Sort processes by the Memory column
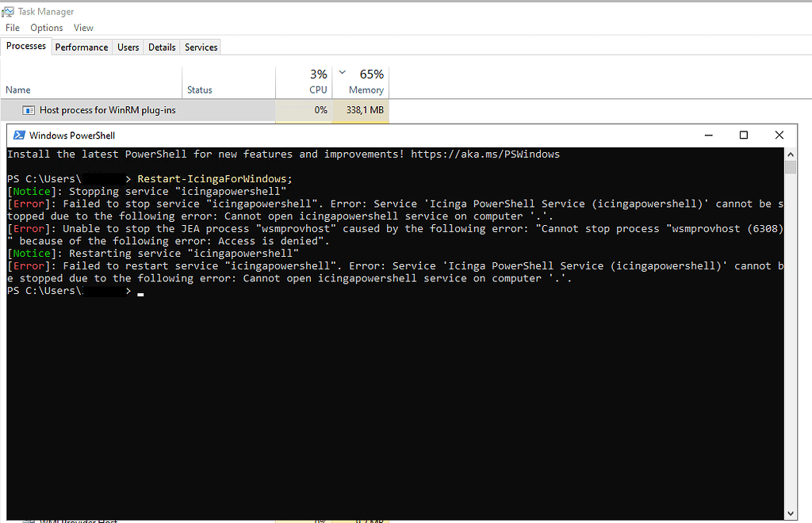The image size is (812, 523). coord(366,82)
